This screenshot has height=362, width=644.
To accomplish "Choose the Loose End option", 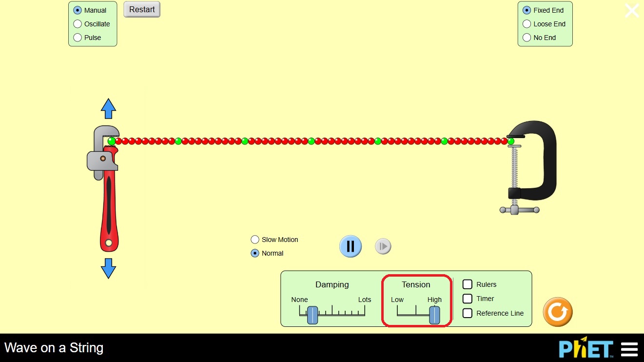I will 527,24.
